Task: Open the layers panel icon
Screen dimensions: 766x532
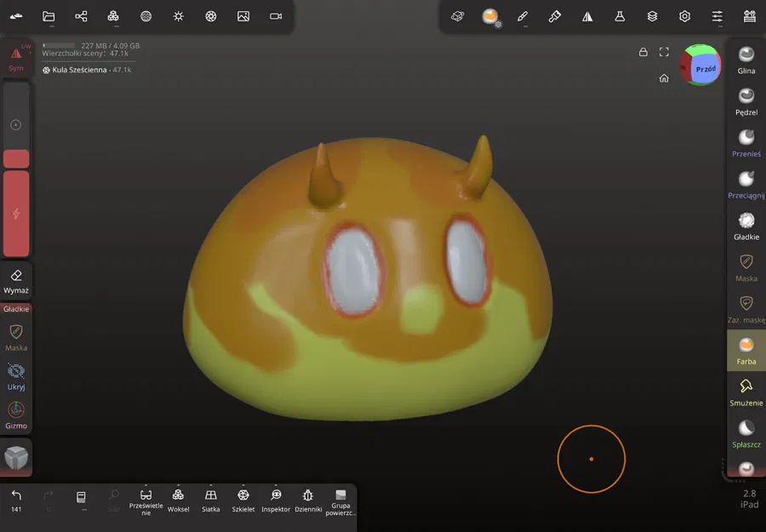Action: coord(651,15)
